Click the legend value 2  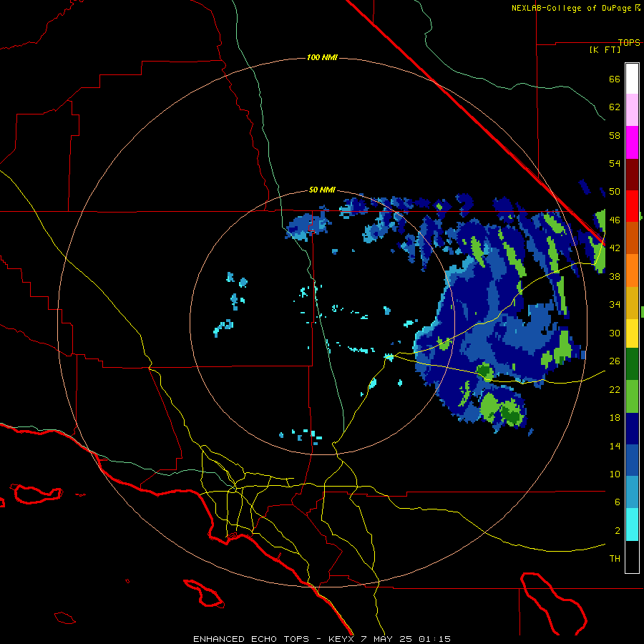click(x=618, y=531)
